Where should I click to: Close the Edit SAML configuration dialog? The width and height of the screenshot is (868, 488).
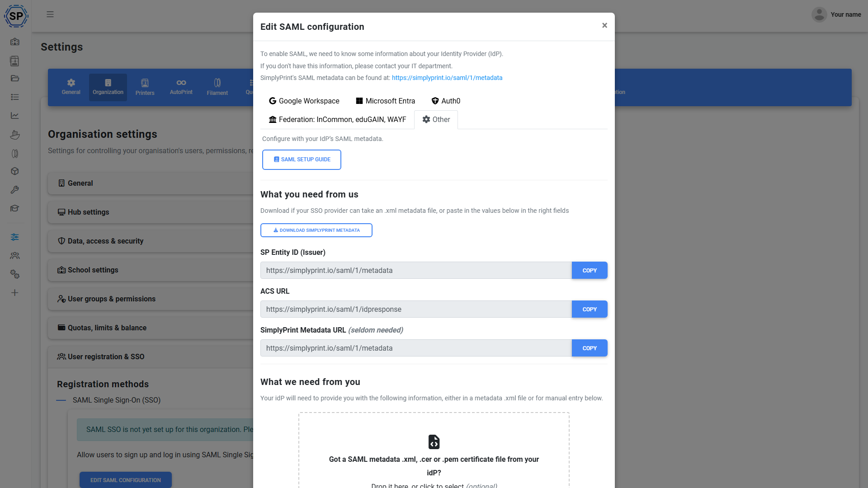pyautogui.click(x=604, y=26)
